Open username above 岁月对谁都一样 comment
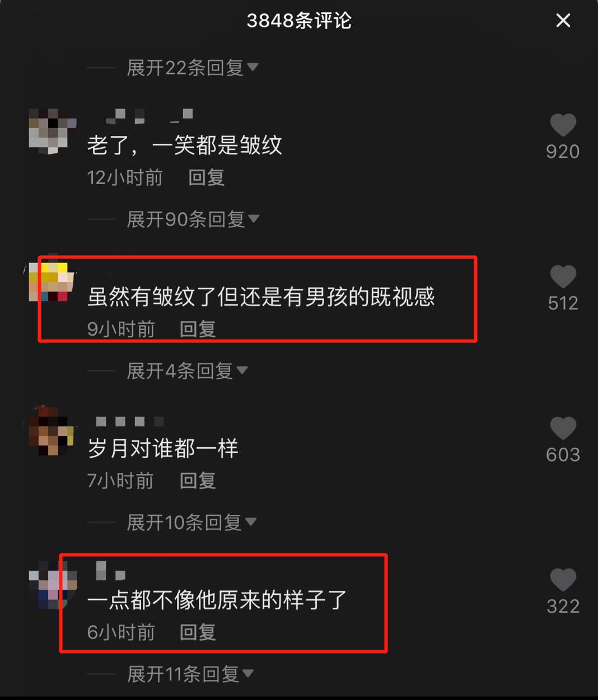Screen dimensions: 598x700 click(129, 421)
